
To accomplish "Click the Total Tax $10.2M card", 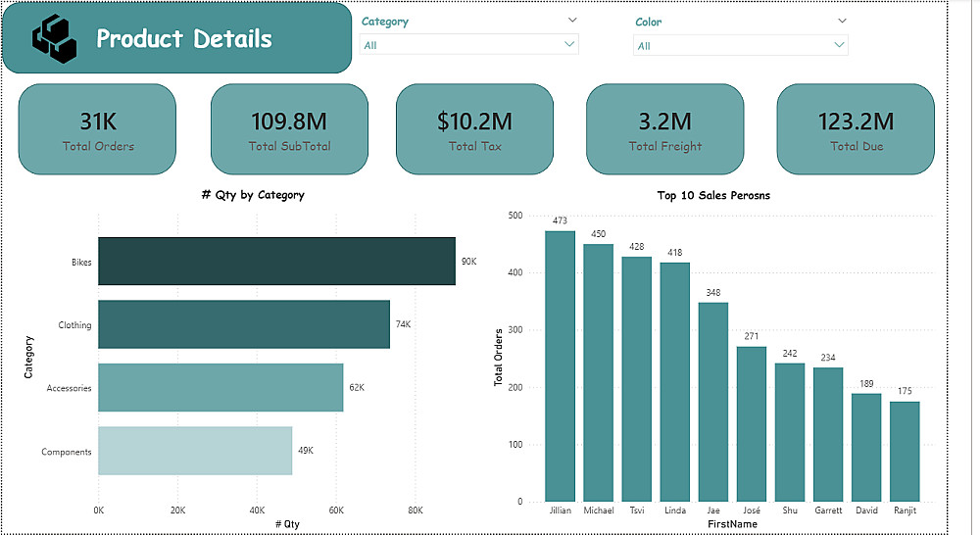I will pyautogui.click(x=474, y=129).
